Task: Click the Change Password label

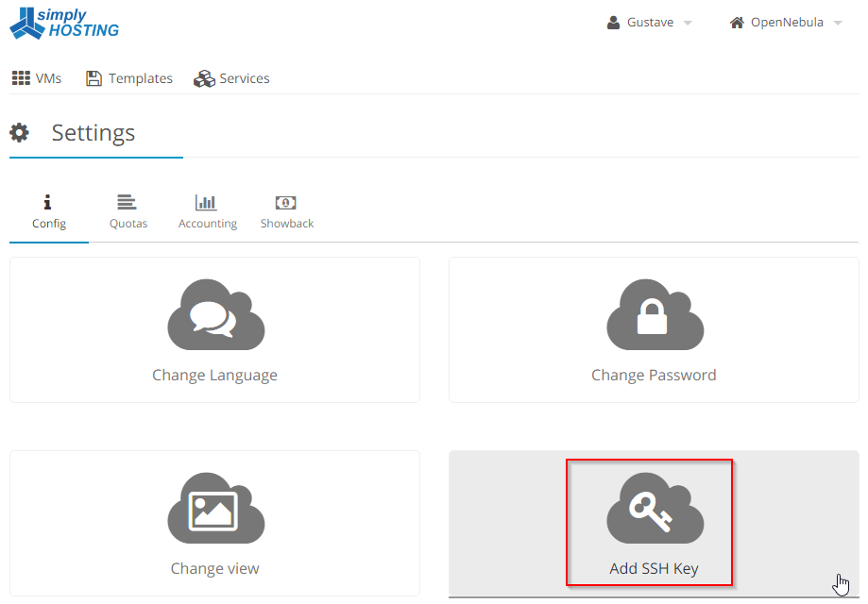Action: [654, 375]
